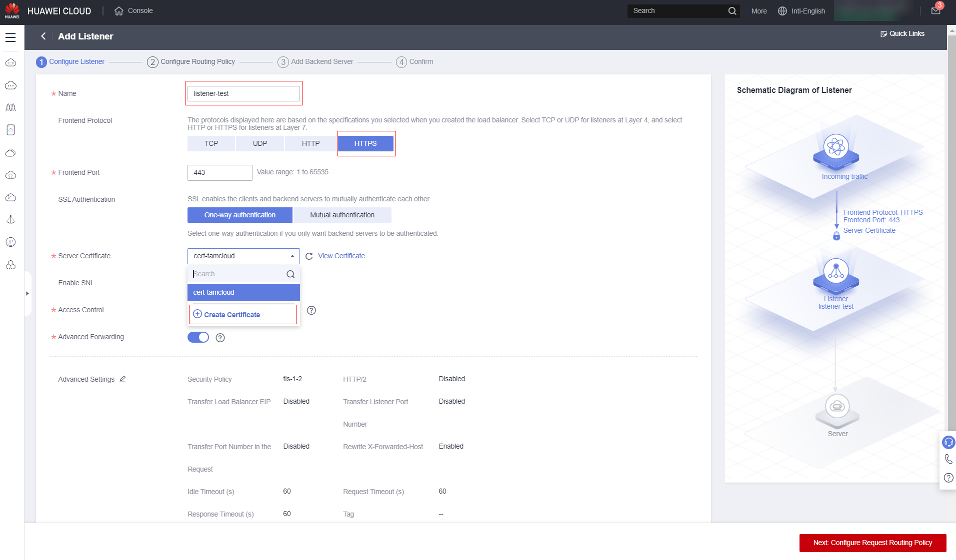
Task: Open the customer service headset icon
Action: tap(948, 442)
